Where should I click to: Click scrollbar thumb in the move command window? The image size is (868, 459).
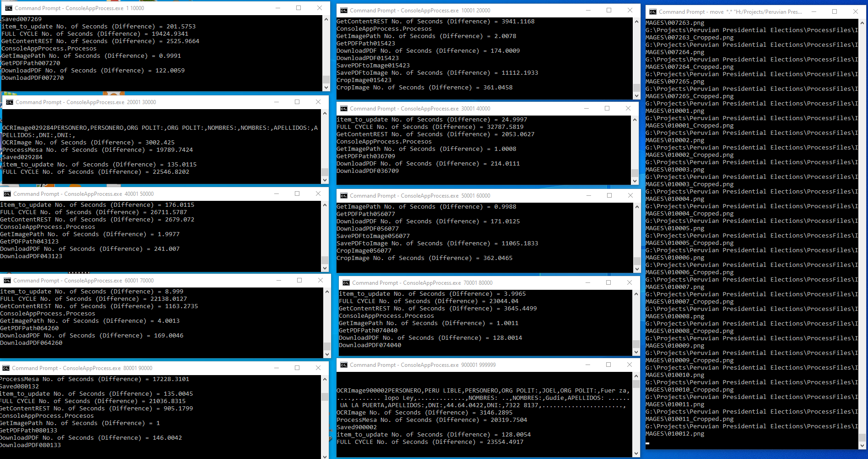click(862, 437)
